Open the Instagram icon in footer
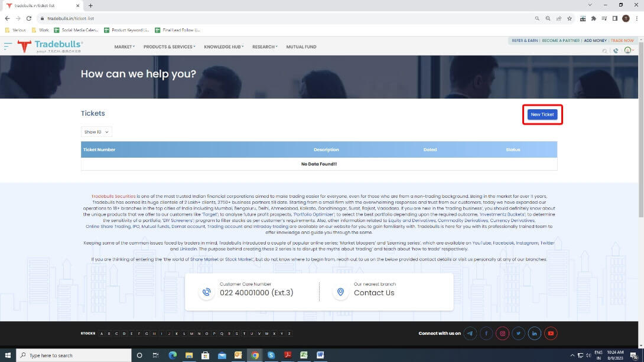 [502, 333]
